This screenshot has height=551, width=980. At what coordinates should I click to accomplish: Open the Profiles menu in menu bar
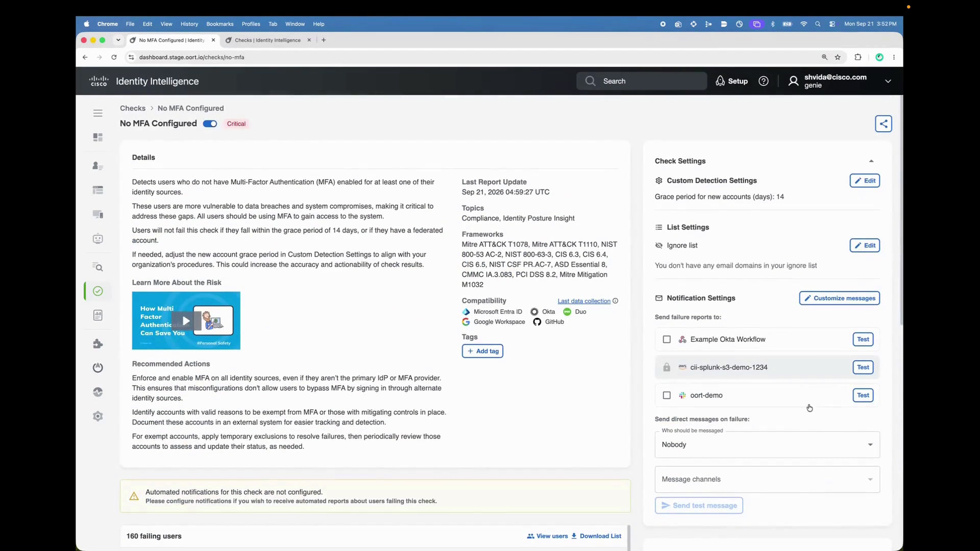tap(251, 24)
